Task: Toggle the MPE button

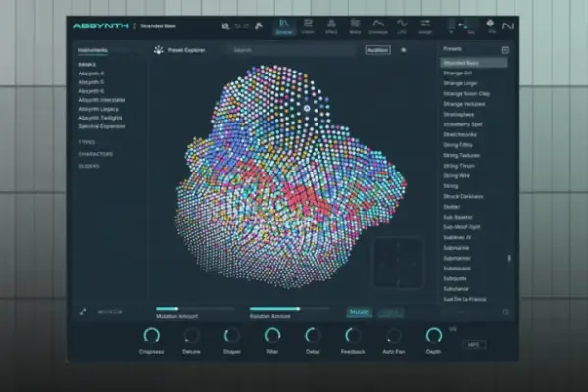Action: pos(473,344)
